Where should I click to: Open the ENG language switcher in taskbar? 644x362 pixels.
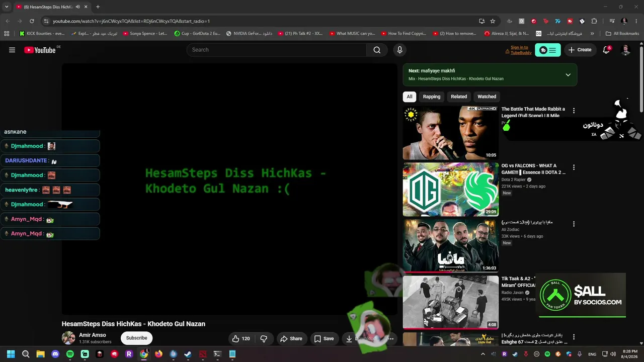pos(592,354)
